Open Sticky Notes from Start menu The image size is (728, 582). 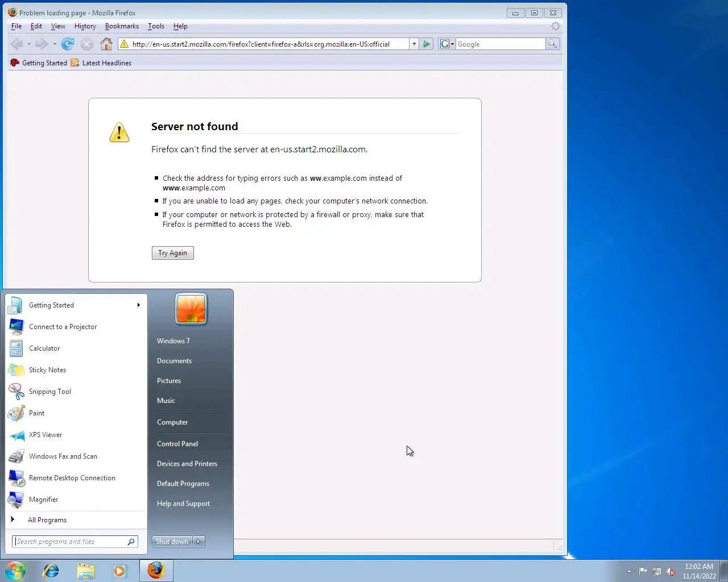(x=76, y=370)
